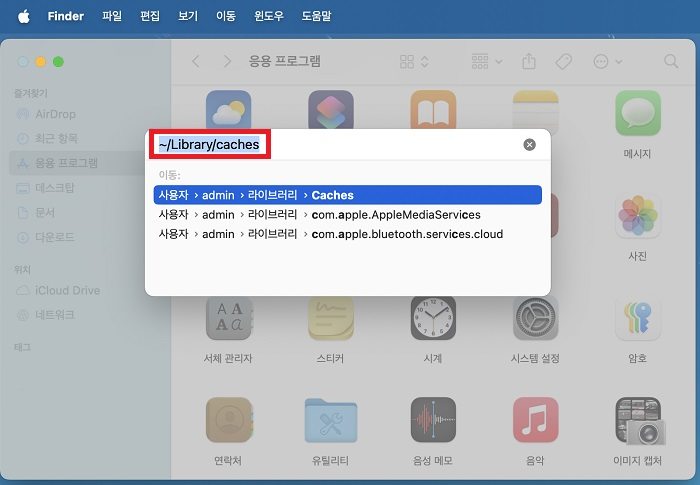
Task: Clear the path field with the X button
Action: tap(529, 145)
